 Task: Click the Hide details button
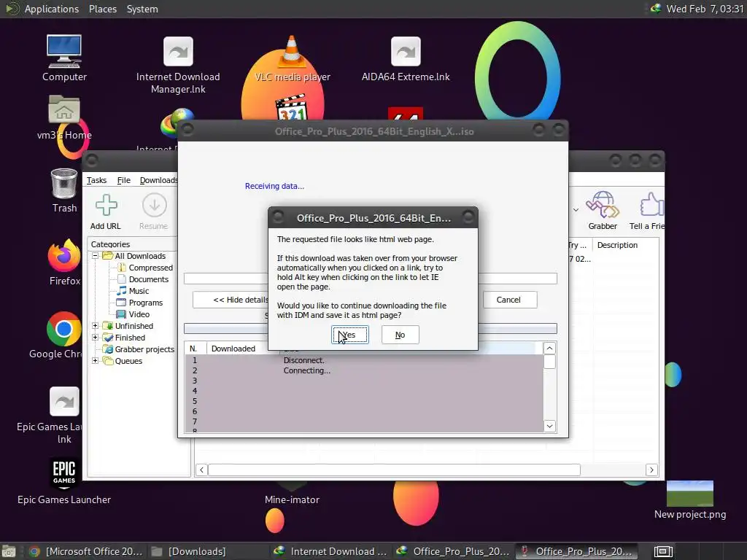coord(231,300)
